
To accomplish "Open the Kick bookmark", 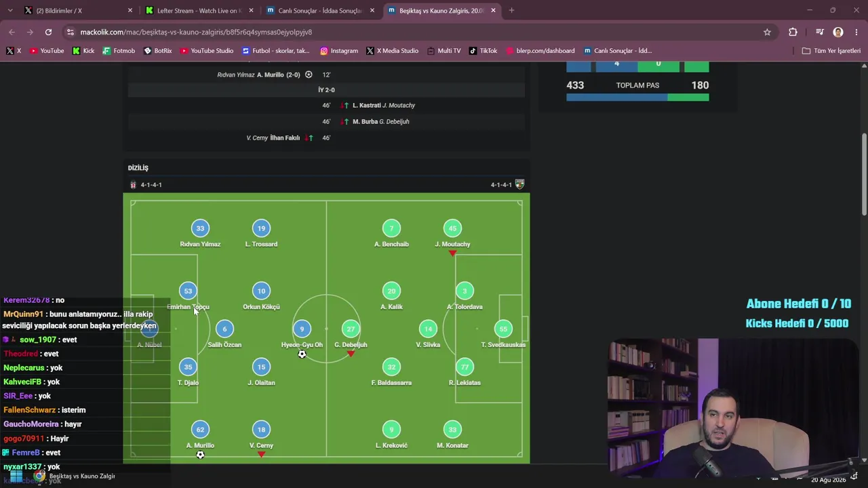I will pyautogui.click(x=83, y=51).
